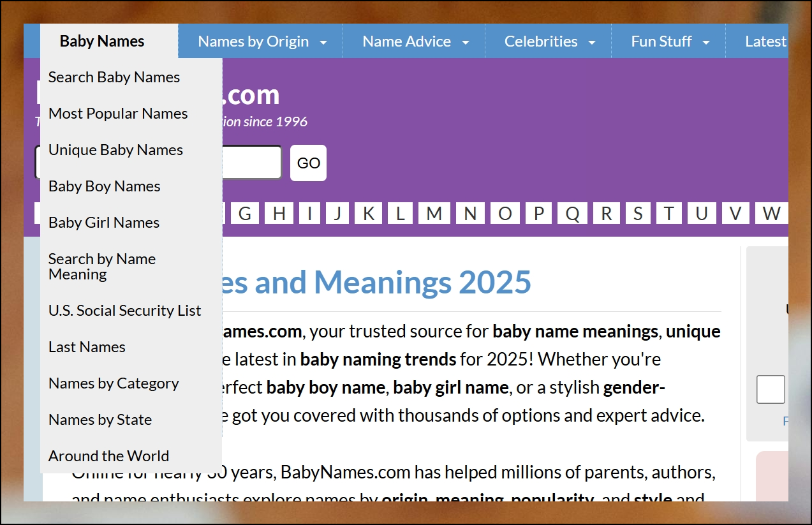The width and height of the screenshot is (812, 525).
Task: Browse names starting with letter Q
Action: click(x=573, y=213)
